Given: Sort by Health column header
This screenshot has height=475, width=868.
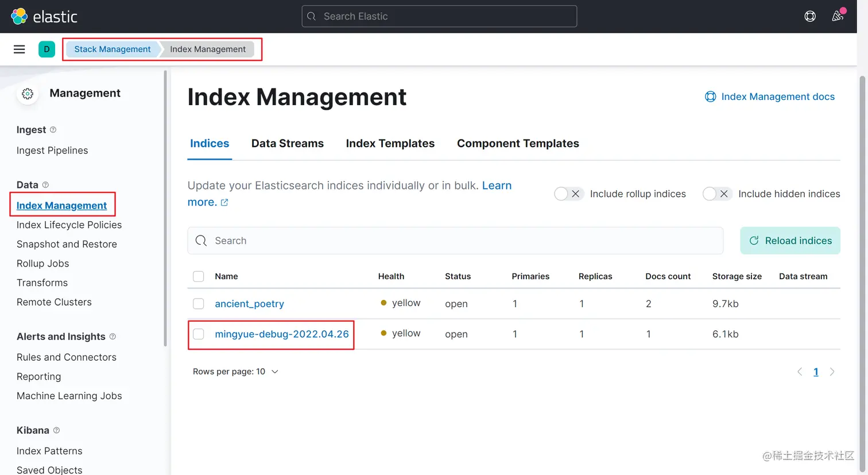Looking at the screenshot, I should point(391,276).
